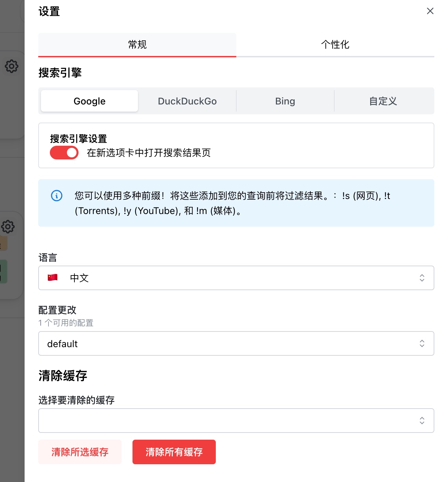
Task: Click the 清除所有缓存 button
Action: coord(174,452)
